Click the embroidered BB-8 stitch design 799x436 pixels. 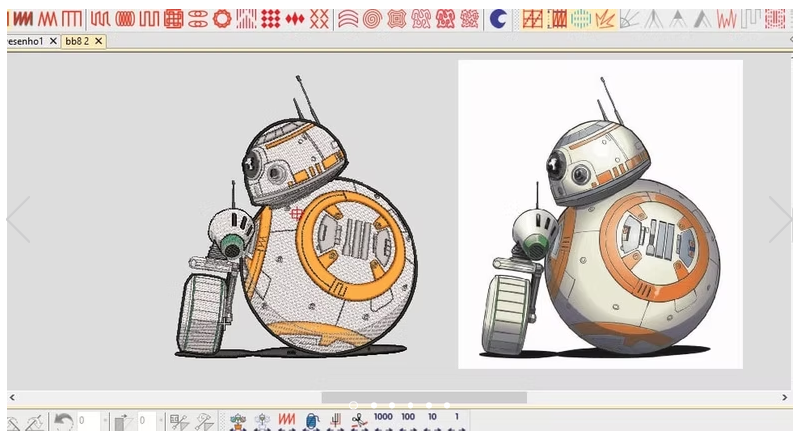296,216
